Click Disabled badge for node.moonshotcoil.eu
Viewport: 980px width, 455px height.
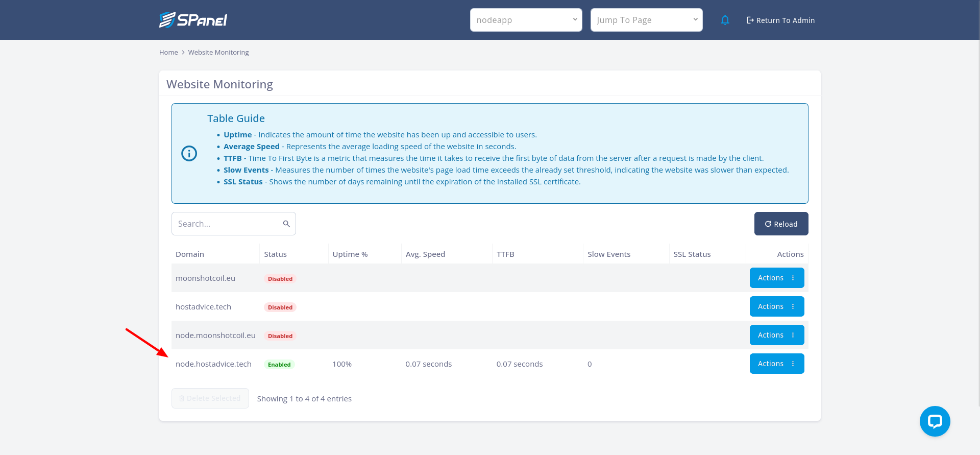coord(280,336)
